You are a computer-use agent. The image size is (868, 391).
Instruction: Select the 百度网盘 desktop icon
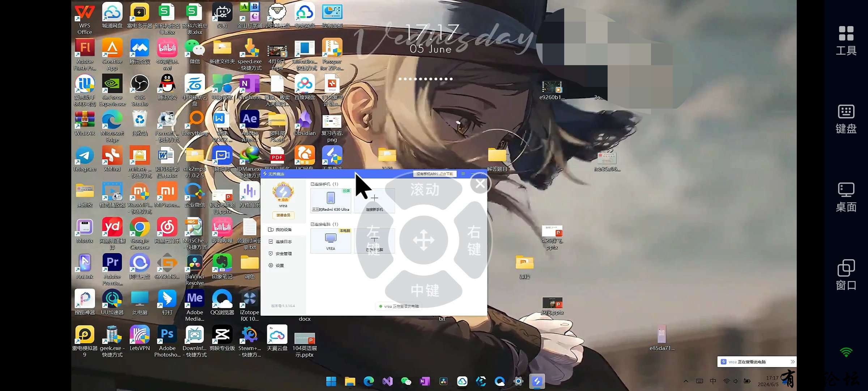305,87
